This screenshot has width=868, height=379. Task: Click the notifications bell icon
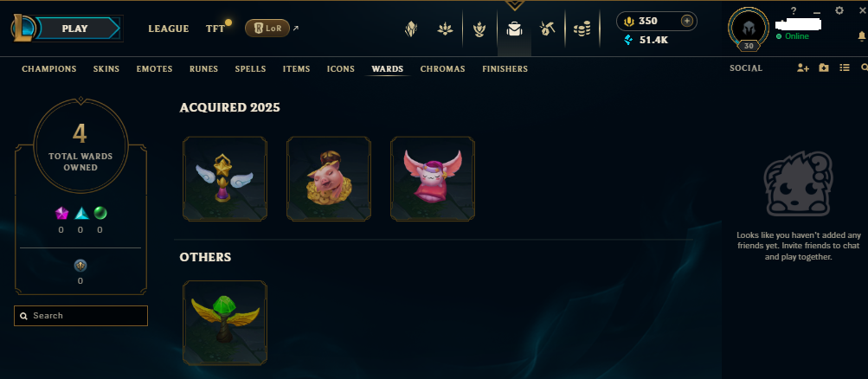[x=862, y=36]
